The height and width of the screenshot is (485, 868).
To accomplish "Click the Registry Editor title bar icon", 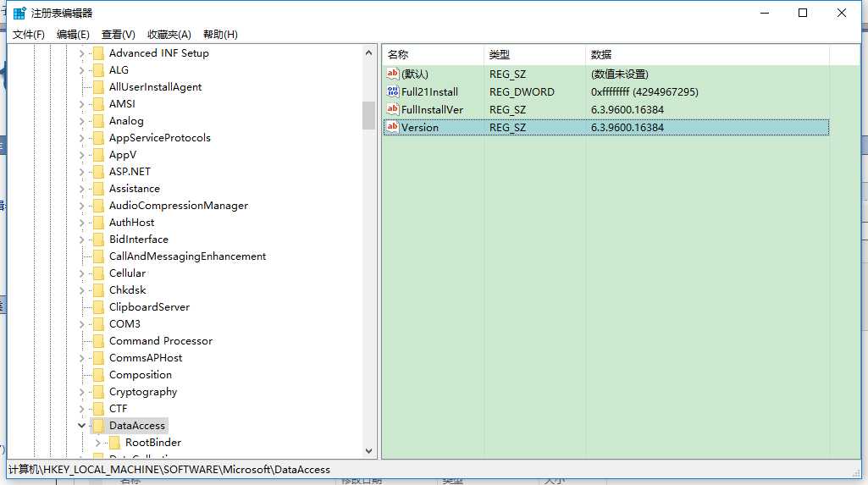I will coord(19,13).
